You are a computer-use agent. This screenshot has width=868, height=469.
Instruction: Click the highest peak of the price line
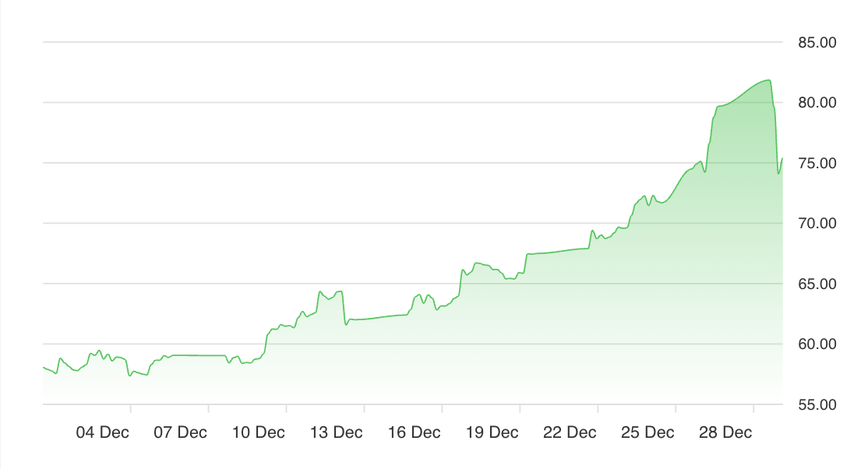(769, 80)
